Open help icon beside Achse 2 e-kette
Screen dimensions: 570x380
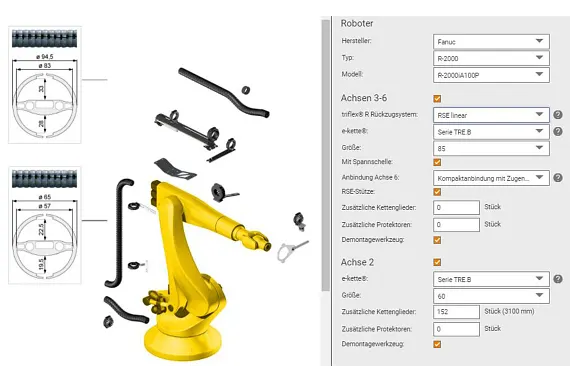[558, 279]
